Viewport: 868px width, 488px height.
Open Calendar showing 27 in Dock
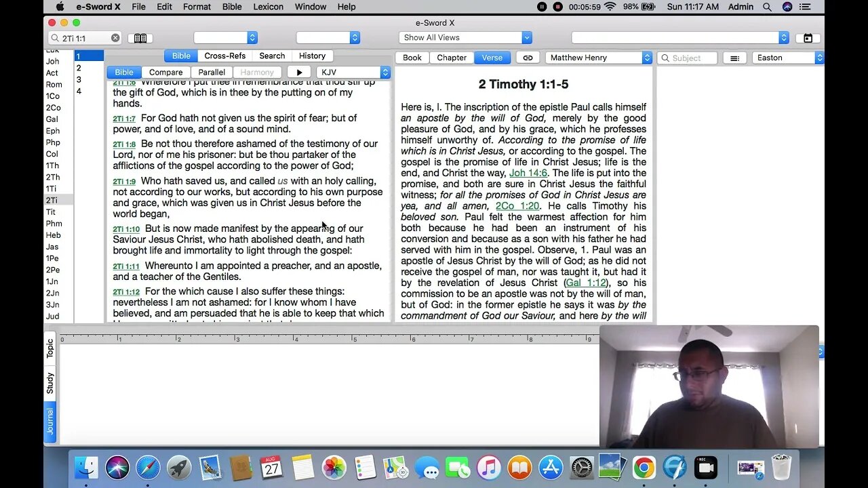272,468
